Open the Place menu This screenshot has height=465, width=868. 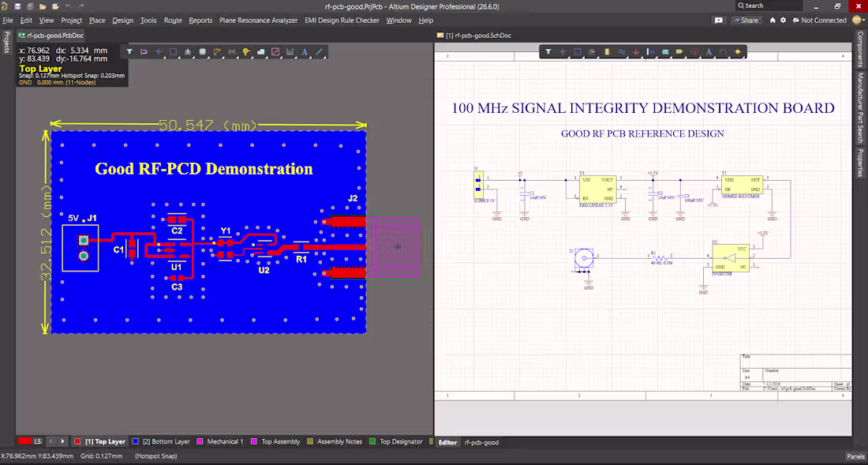pos(97,20)
